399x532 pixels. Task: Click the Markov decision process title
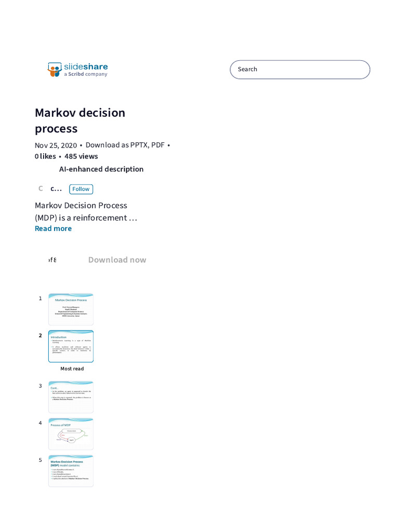[80, 121]
